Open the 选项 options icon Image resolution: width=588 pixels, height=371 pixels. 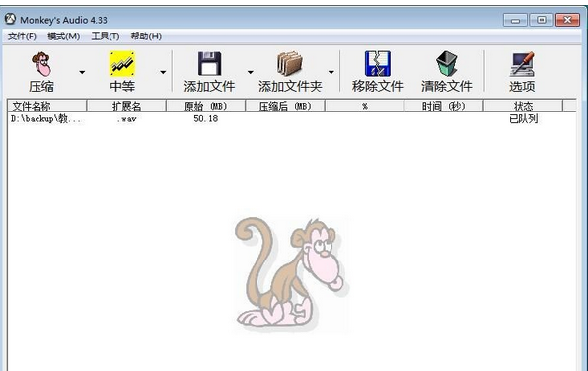(x=522, y=64)
